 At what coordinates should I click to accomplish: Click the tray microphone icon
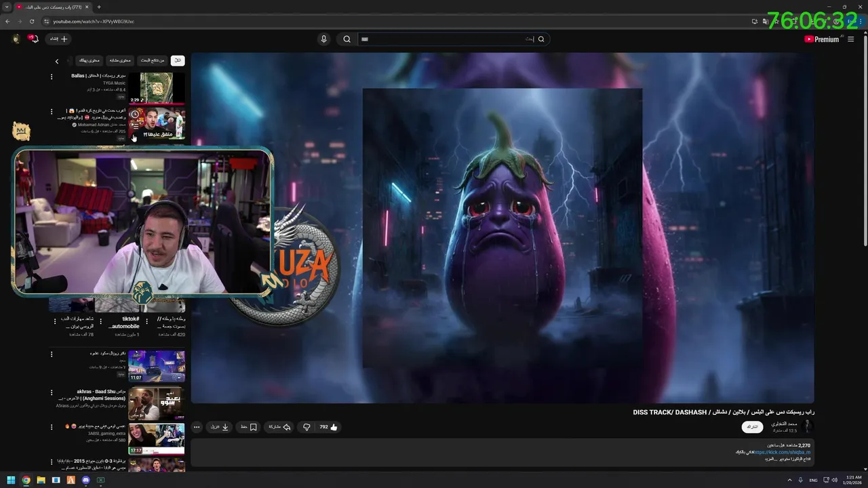(801, 480)
